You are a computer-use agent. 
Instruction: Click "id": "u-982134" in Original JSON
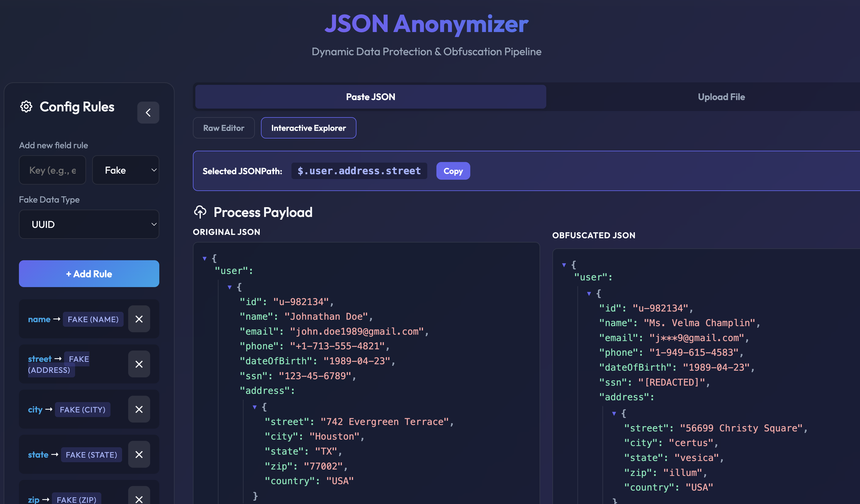click(287, 302)
